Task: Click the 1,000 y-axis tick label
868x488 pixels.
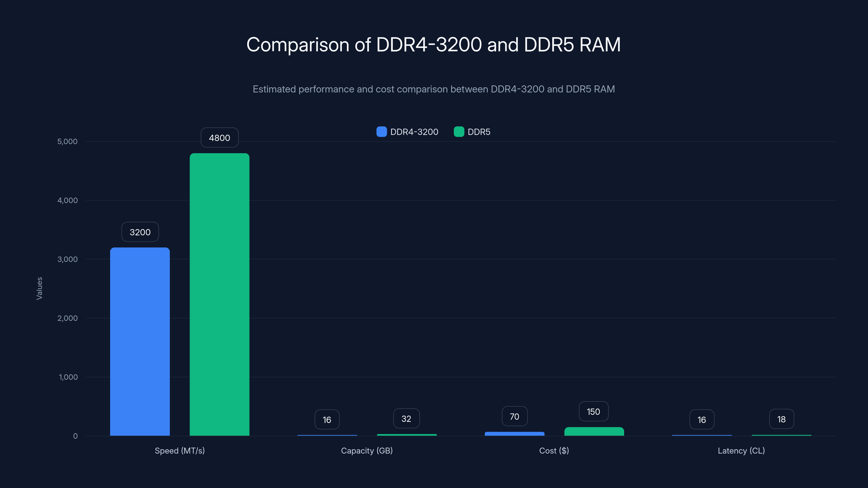Action: [68, 377]
